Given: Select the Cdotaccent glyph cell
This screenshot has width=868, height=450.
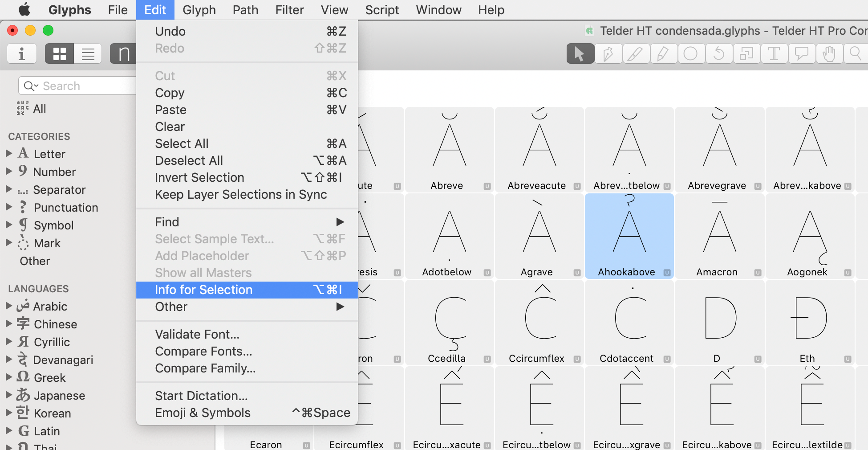Looking at the screenshot, I should (629, 323).
